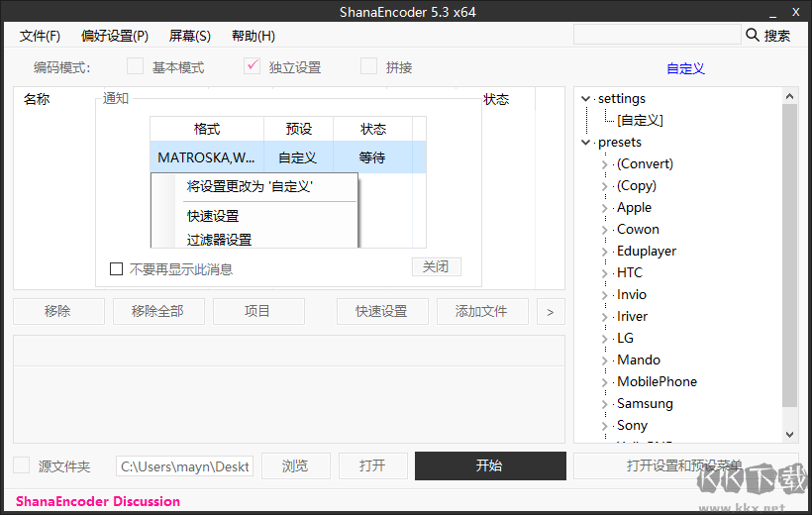Select the MobilePhone preset label

point(657,382)
